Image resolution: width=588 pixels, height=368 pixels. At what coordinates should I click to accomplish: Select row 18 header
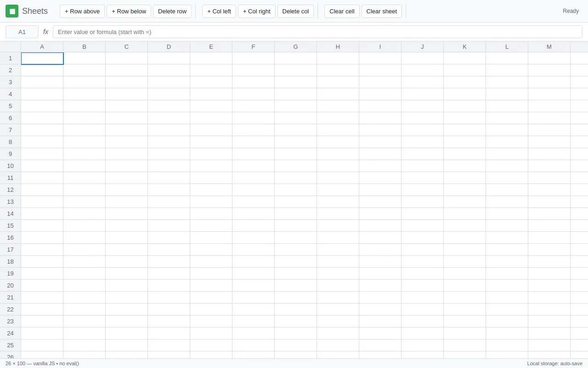(x=11, y=262)
